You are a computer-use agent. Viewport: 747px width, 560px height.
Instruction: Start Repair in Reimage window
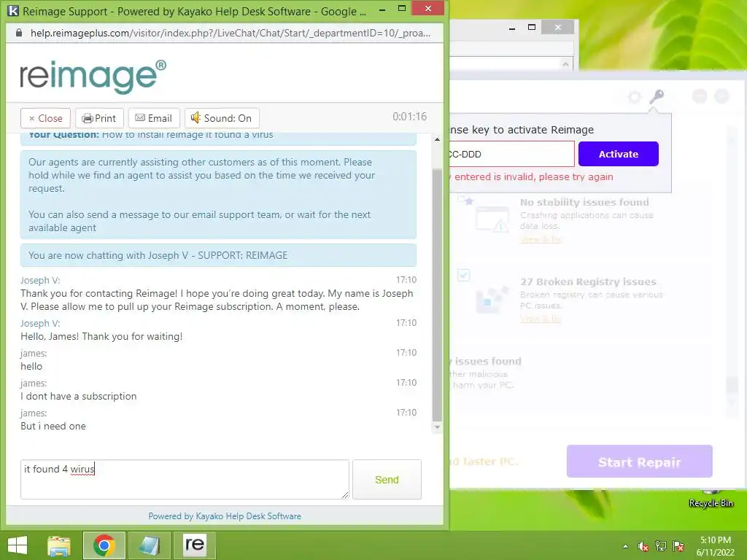pos(639,462)
